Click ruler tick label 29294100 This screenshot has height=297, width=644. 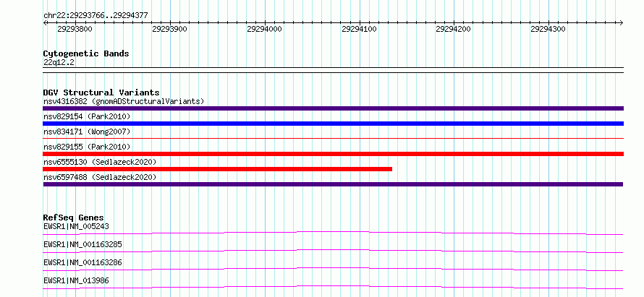(x=360, y=29)
